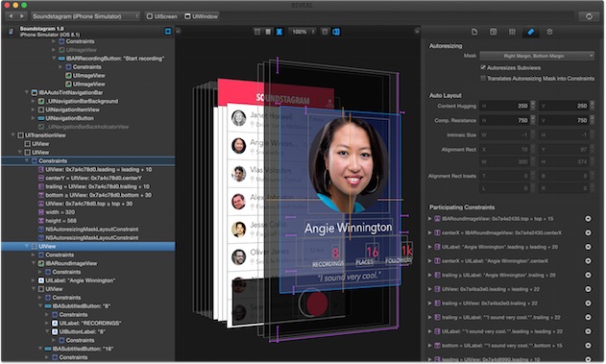The height and width of the screenshot is (364, 606).
Task: Collapse the left outline panel
Action: [x=179, y=31]
